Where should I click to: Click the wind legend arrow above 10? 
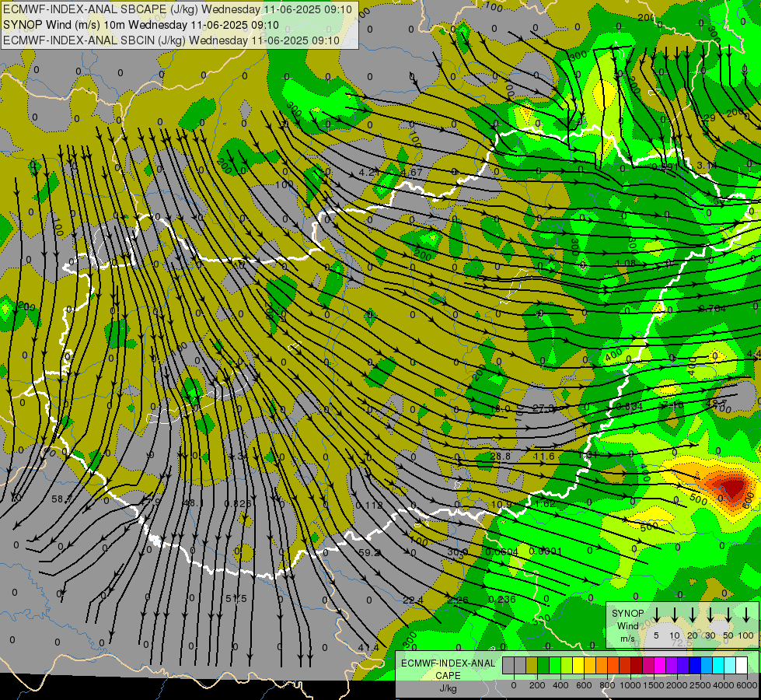pos(675,615)
